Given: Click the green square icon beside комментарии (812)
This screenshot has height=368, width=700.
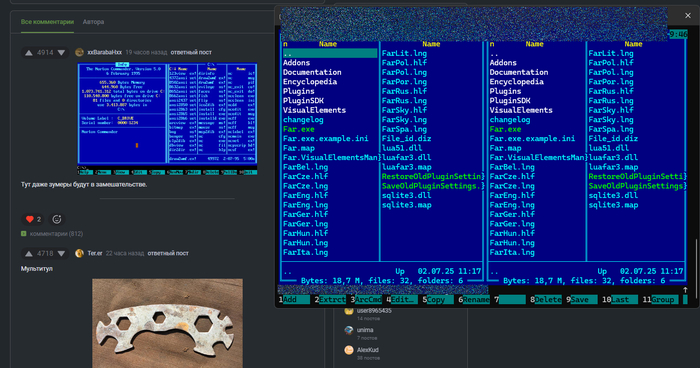Looking at the screenshot, I should pos(24,234).
